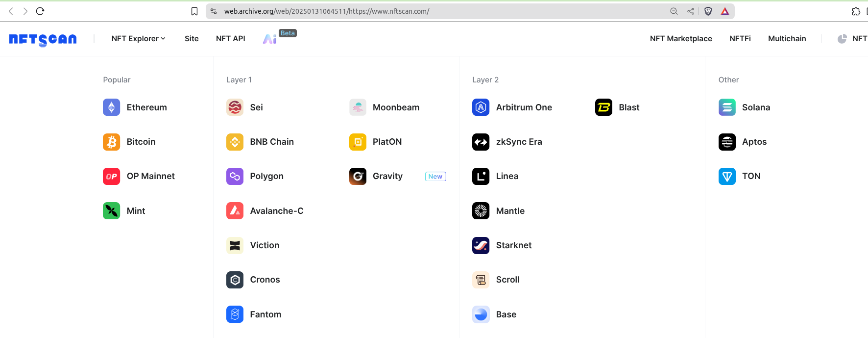868x338 pixels.
Task: Choose the zkSync Era link
Action: [x=519, y=142]
